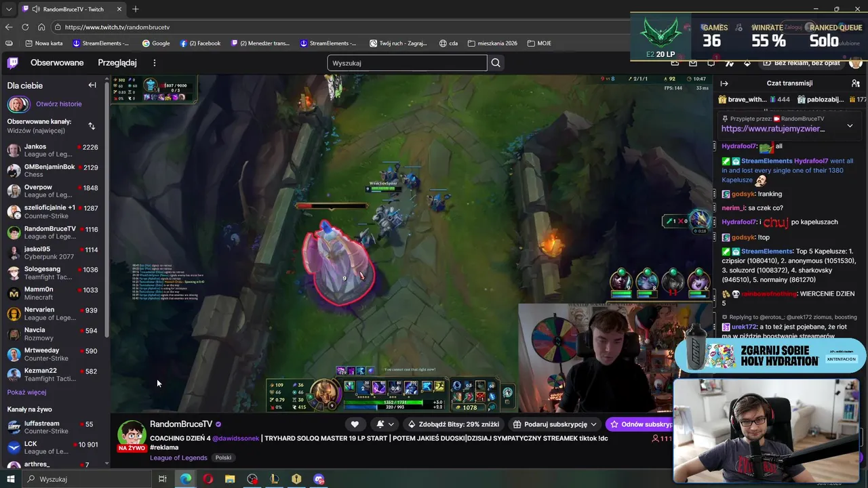
Task: Open Mamm0n Minecraft channel
Action: (x=53, y=293)
